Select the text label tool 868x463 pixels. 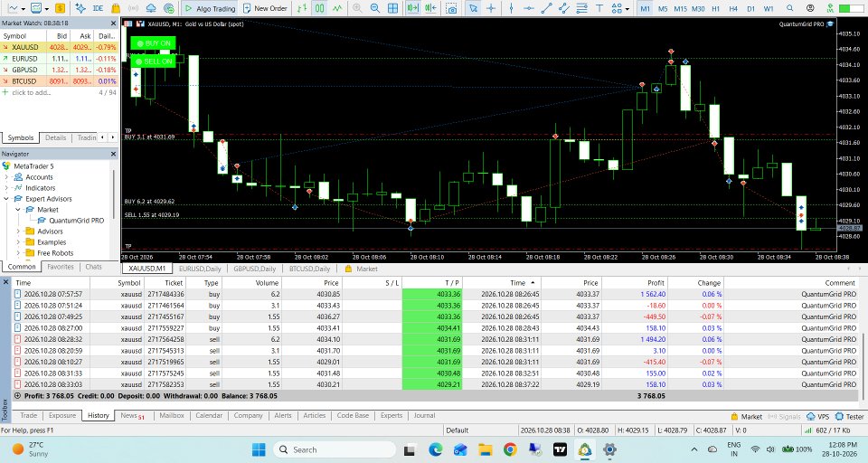pos(599,8)
